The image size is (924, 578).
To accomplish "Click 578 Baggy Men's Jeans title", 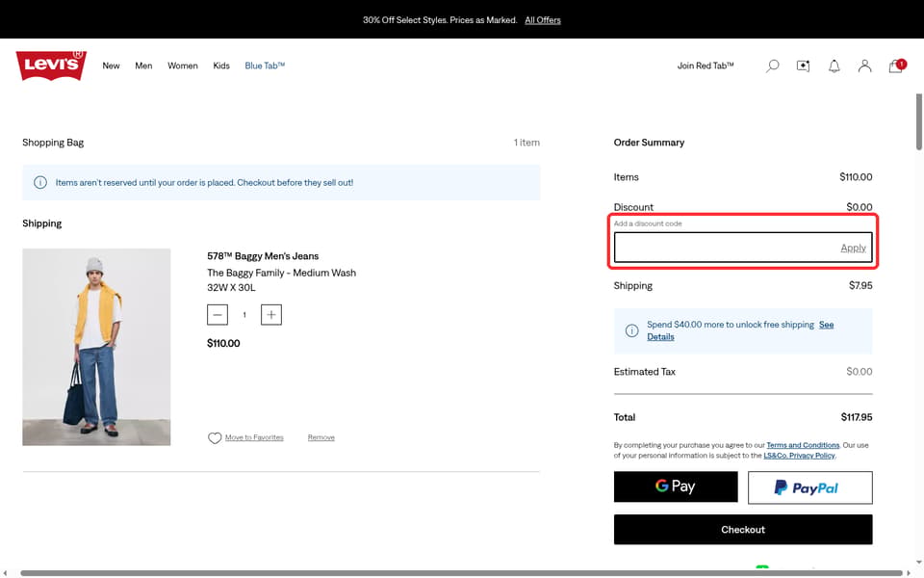I will (263, 256).
